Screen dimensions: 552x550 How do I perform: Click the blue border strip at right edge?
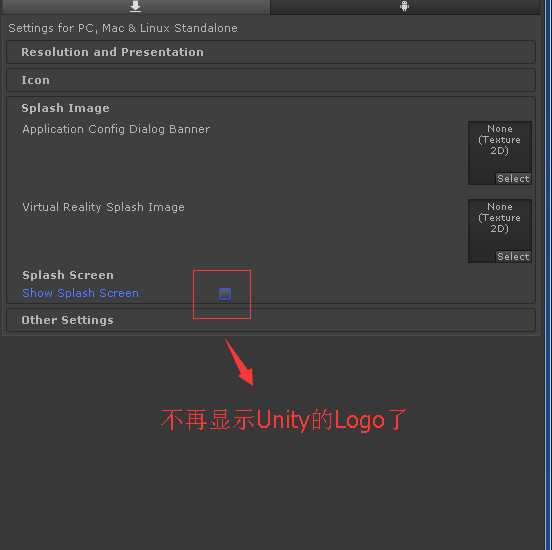coord(548,275)
